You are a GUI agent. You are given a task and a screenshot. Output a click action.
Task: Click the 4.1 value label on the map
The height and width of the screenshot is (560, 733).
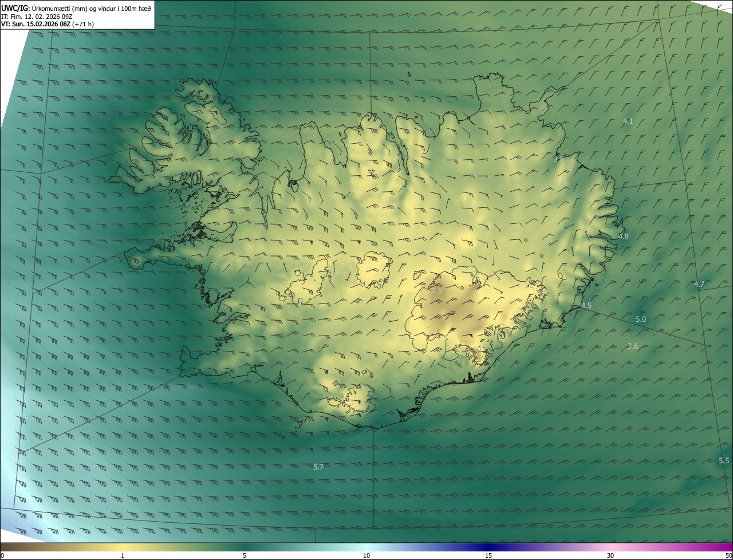[628, 121]
